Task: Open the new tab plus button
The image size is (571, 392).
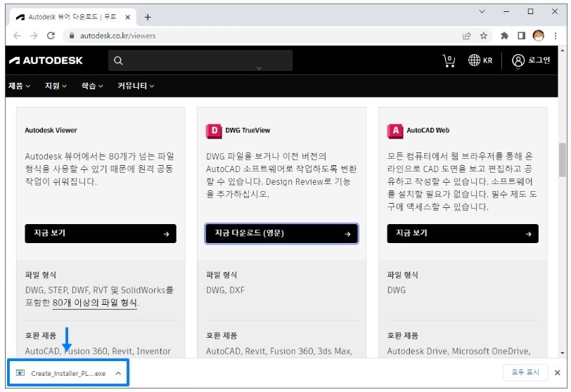Action: click(148, 17)
